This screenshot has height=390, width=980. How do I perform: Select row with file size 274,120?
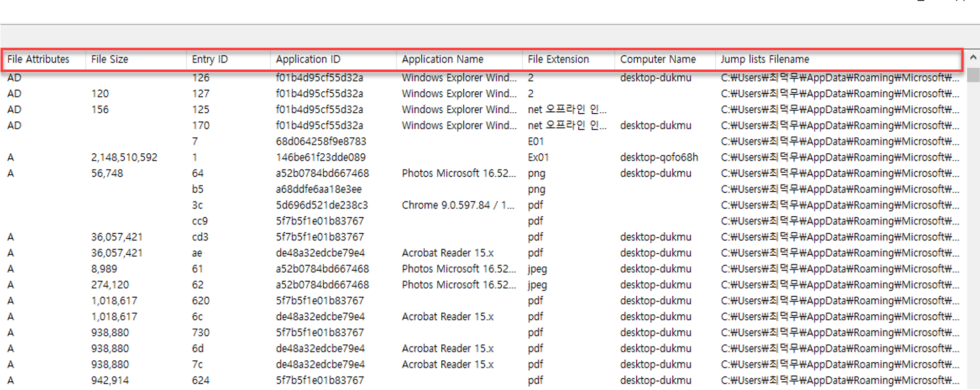(110, 285)
